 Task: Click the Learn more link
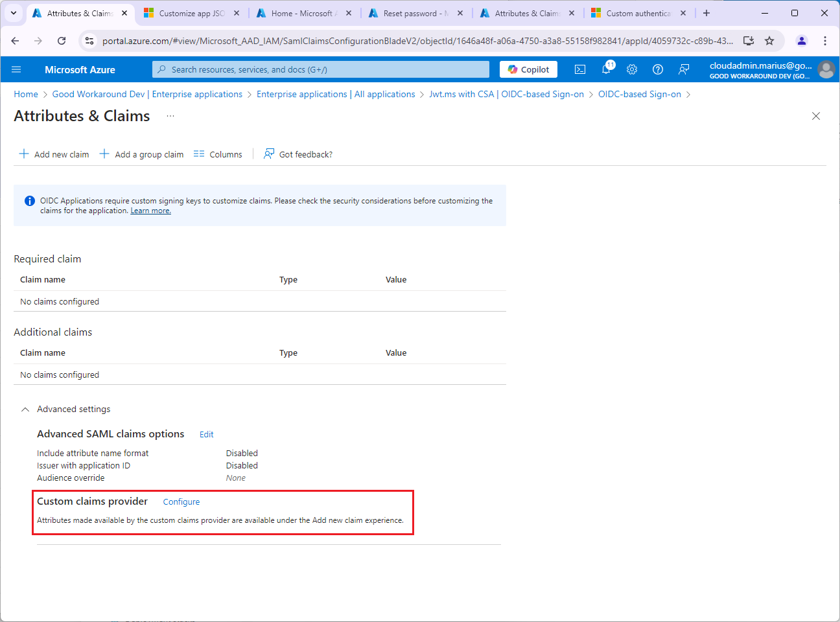pos(150,211)
